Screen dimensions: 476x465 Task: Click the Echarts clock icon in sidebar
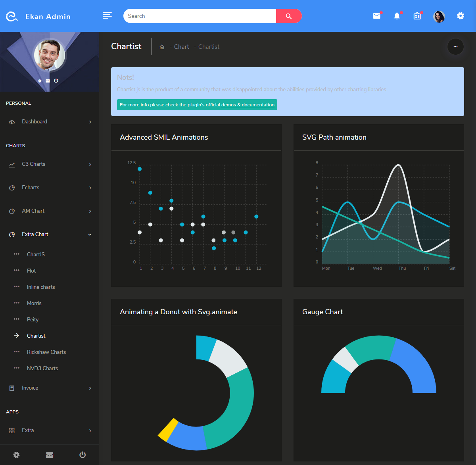[12, 187]
